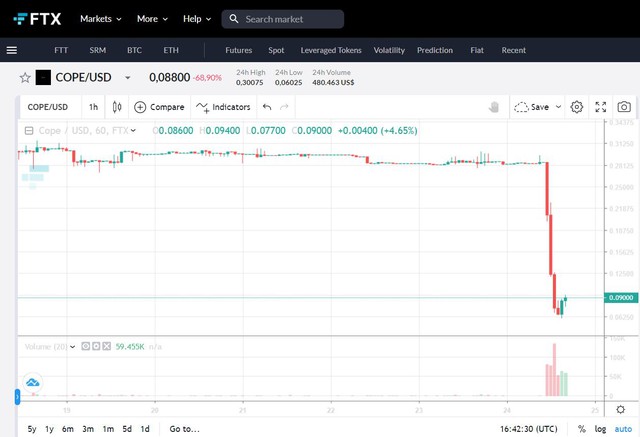The height and width of the screenshot is (437, 640).
Task: Open the Futures tab
Action: click(x=238, y=50)
